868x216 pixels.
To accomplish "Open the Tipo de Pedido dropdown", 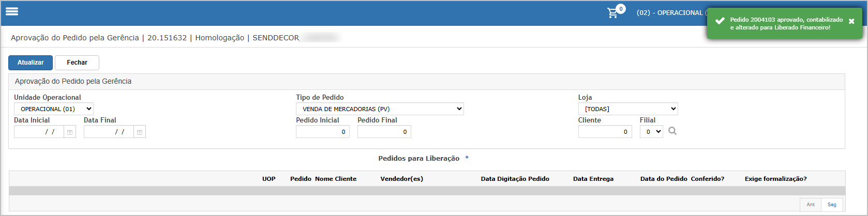I will pyautogui.click(x=380, y=109).
